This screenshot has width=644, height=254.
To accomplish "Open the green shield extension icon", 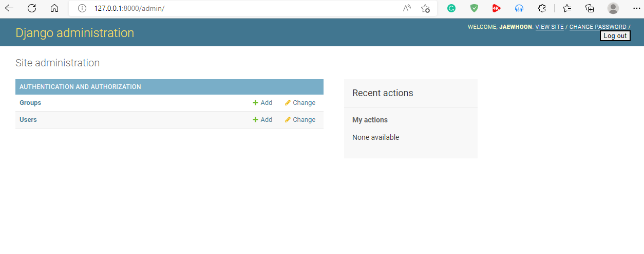I will (474, 8).
